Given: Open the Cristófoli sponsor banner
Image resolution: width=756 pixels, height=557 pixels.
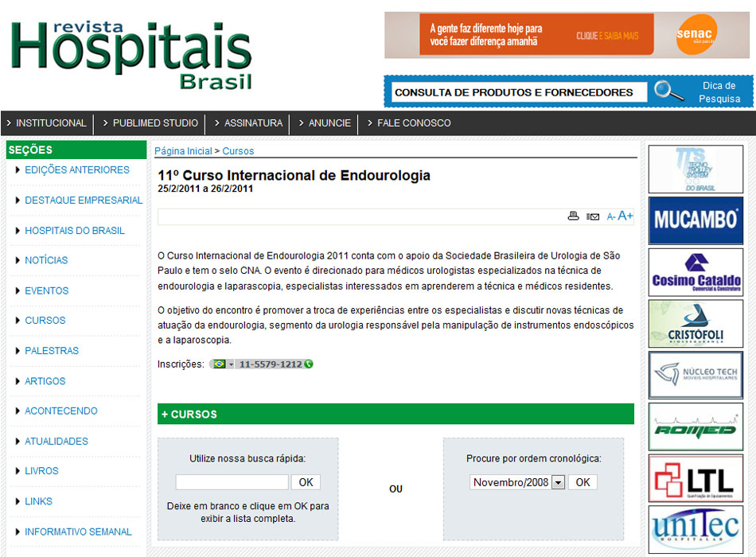Looking at the screenshot, I should [696, 324].
